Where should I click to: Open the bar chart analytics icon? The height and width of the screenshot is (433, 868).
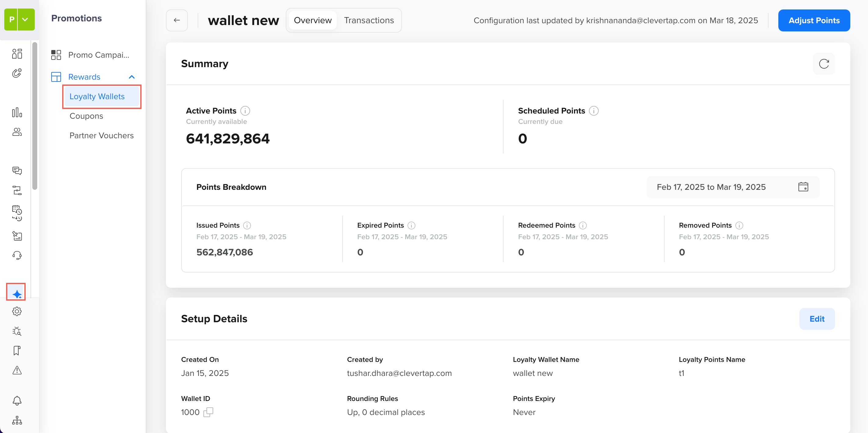pyautogui.click(x=16, y=112)
